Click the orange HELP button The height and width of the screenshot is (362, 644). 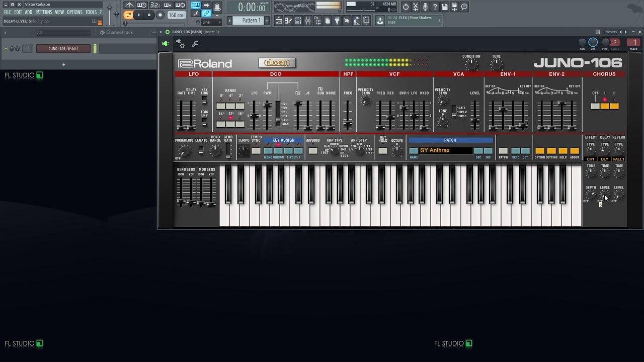tap(563, 151)
